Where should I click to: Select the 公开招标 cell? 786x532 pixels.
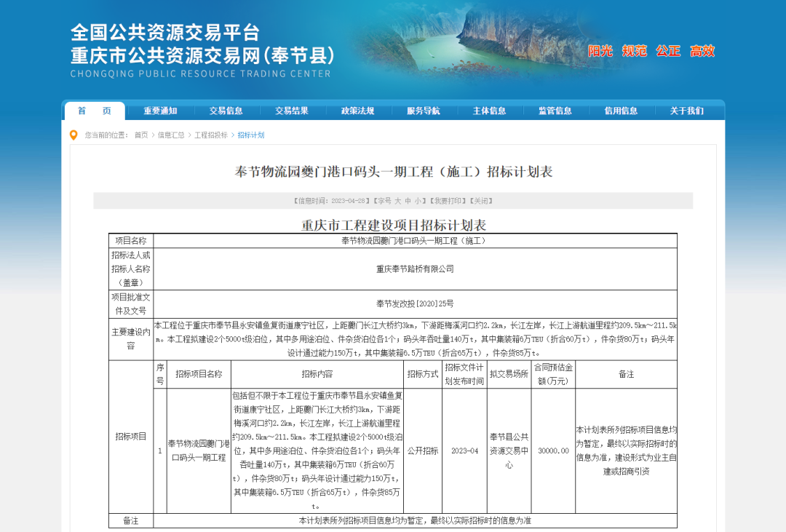click(423, 450)
